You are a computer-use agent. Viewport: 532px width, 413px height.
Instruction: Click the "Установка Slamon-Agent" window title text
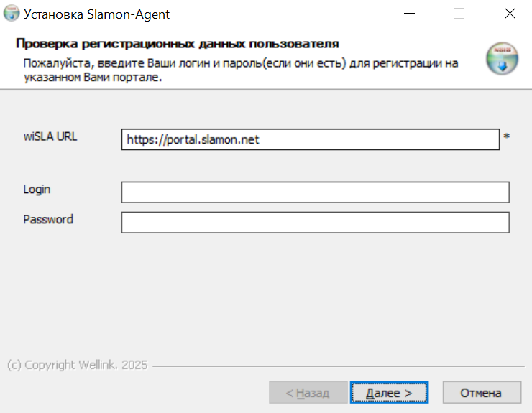click(97, 14)
